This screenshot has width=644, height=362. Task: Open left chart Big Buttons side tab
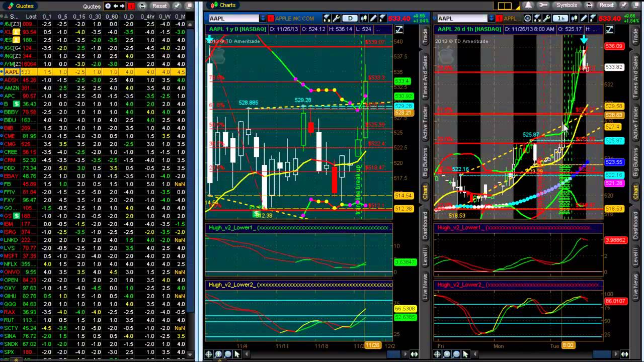click(425, 162)
